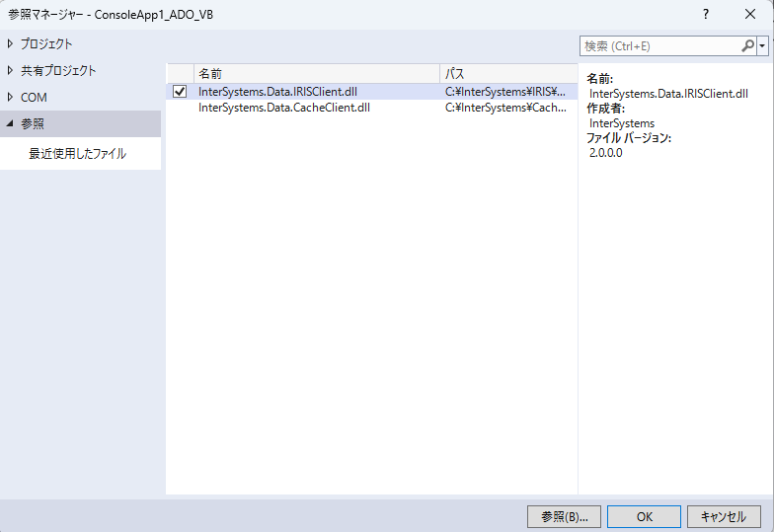
Task: Sort list by パス column header
Action: (x=505, y=74)
